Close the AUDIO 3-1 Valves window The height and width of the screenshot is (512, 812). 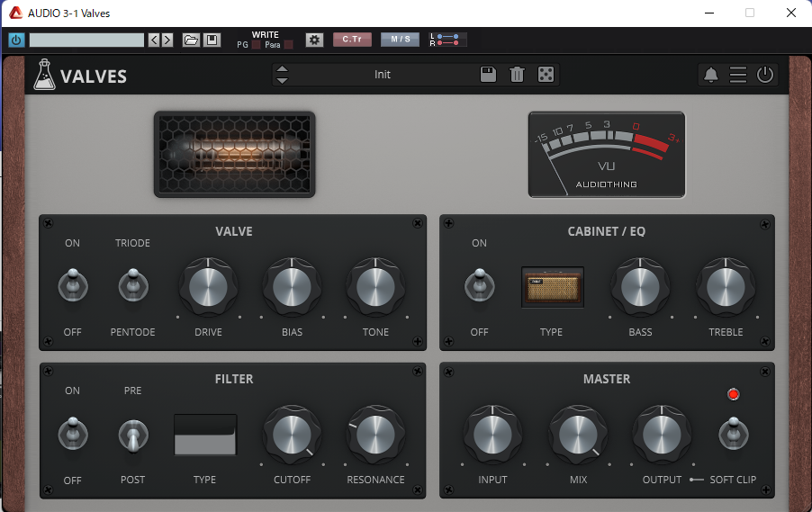[790, 13]
